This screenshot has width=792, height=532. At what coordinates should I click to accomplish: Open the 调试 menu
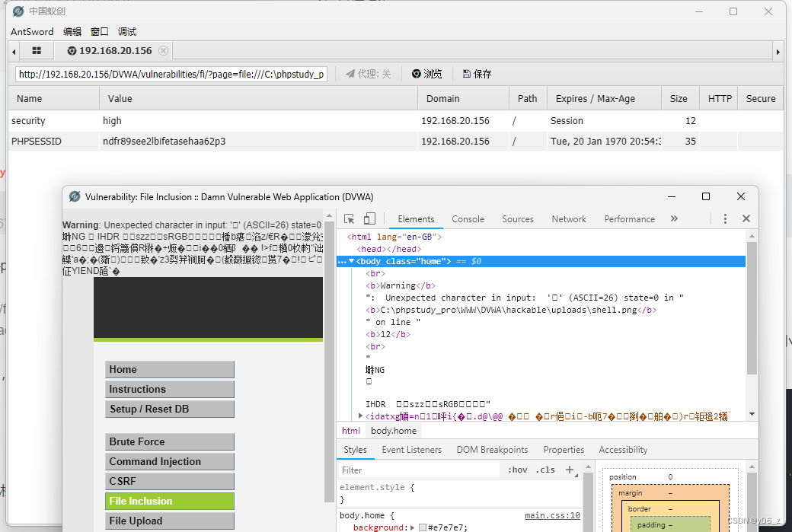coord(126,32)
